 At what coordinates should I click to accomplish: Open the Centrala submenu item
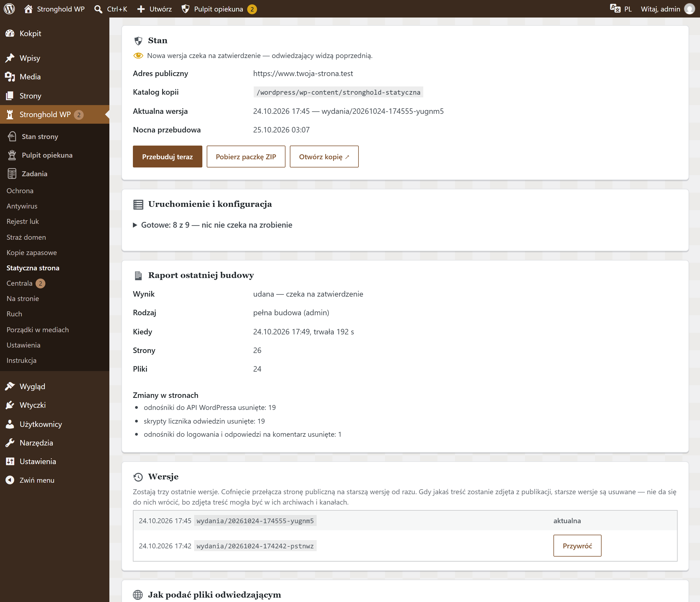click(x=20, y=283)
